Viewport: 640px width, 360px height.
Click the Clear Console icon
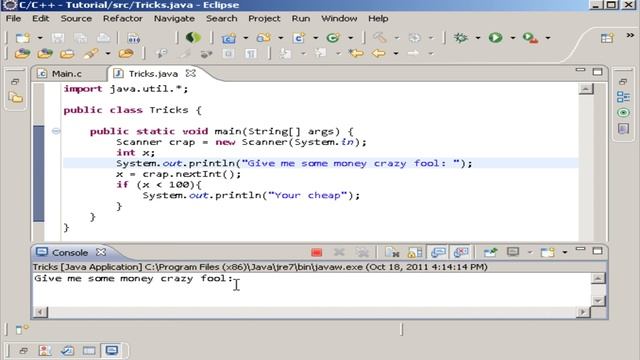tap(392, 253)
